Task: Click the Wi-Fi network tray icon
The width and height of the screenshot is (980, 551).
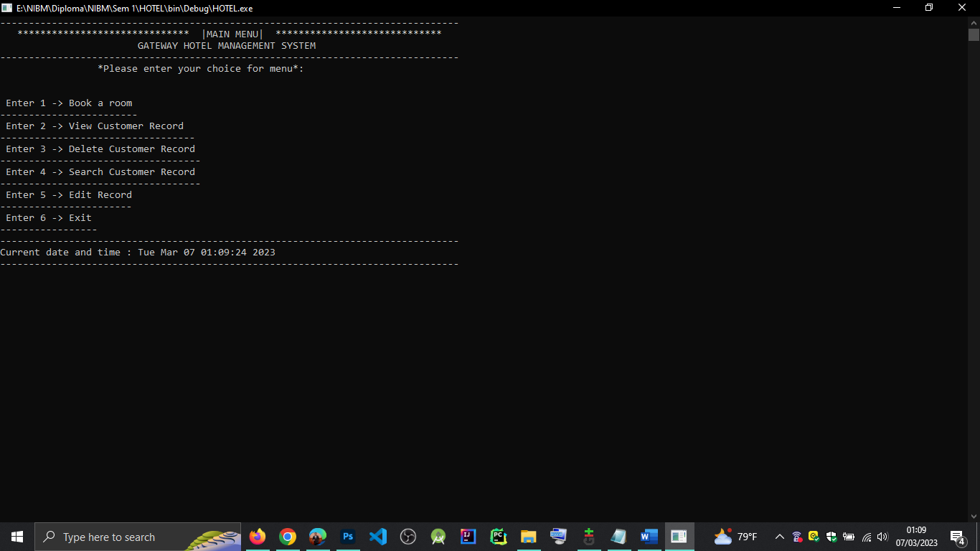Action: [x=865, y=537]
